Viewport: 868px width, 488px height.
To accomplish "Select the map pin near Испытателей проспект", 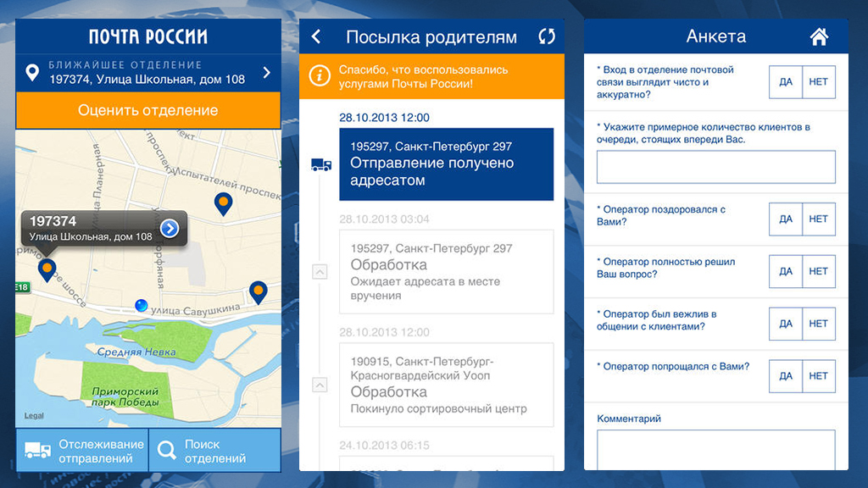I will (223, 203).
